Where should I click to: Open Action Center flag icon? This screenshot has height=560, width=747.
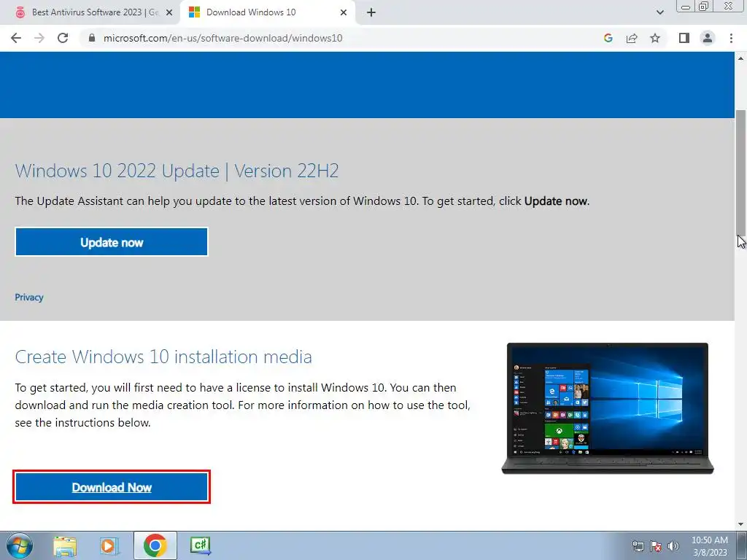tap(656, 546)
